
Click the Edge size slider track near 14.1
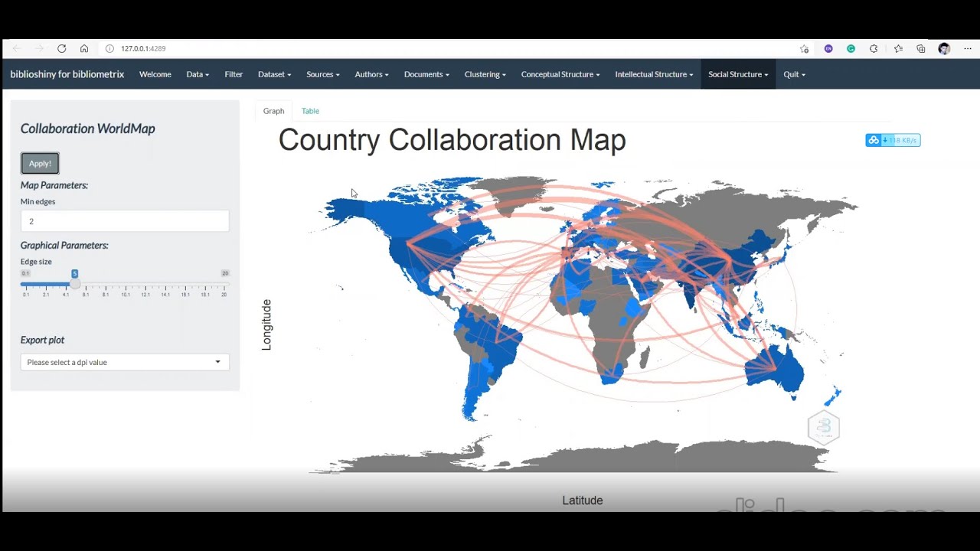click(x=165, y=284)
